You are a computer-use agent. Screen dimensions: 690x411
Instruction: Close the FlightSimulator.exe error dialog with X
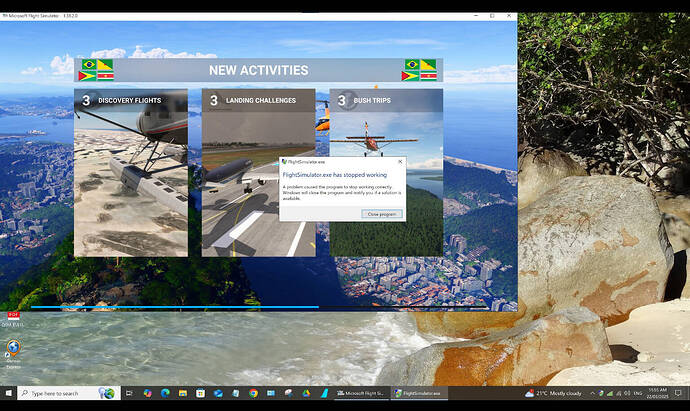coord(400,161)
